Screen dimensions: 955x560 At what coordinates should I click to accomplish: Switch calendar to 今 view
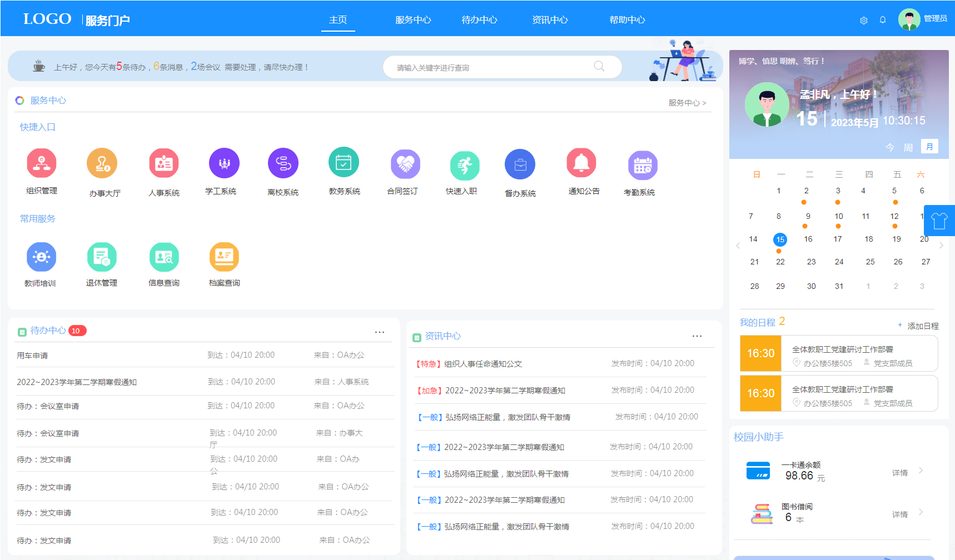pos(890,147)
